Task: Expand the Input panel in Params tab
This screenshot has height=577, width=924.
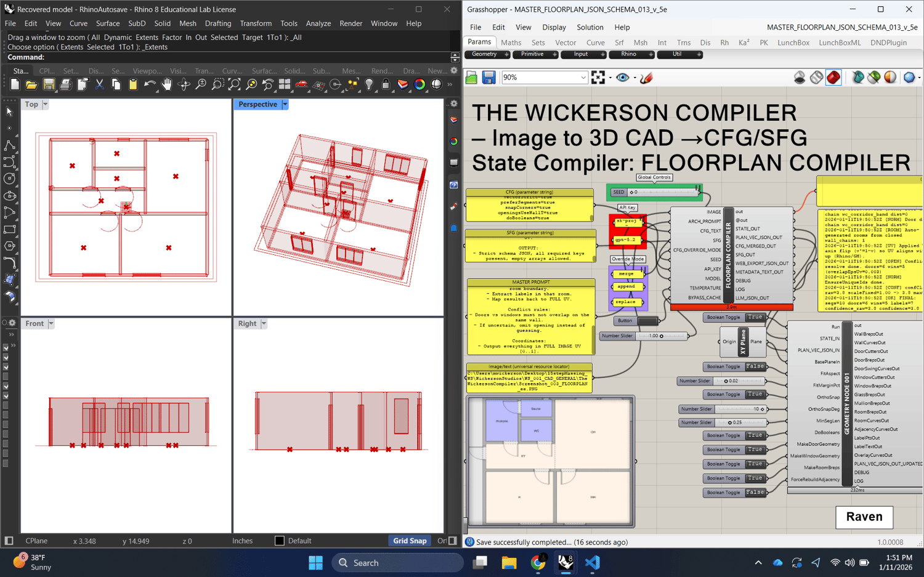Action: pos(583,54)
